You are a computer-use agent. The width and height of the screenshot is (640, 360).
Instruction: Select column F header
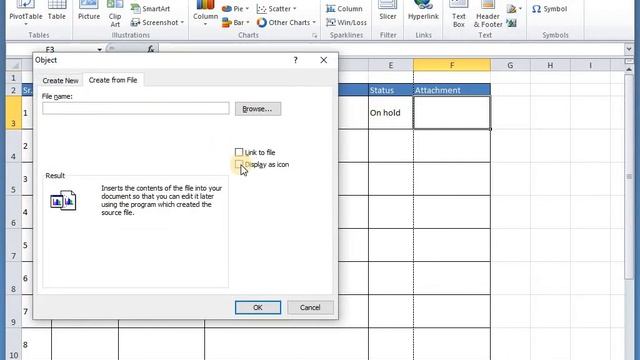click(452, 65)
